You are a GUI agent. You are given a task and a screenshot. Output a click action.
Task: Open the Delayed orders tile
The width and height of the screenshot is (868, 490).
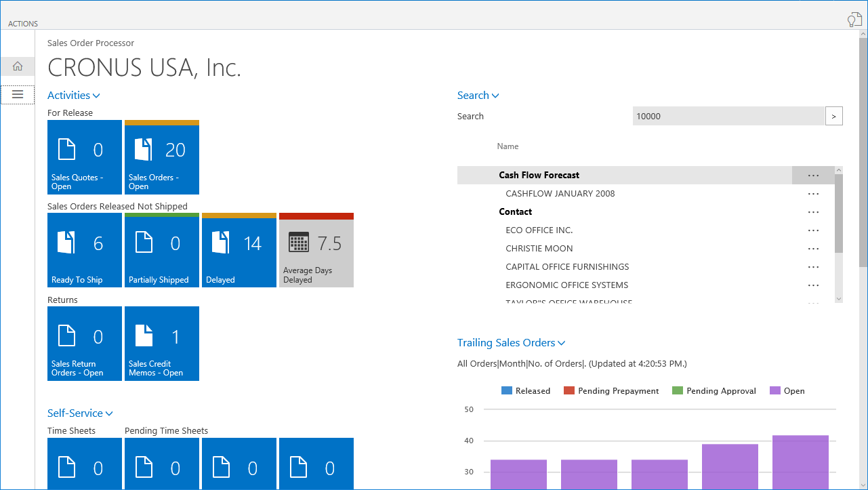pyautogui.click(x=239, y=250)
